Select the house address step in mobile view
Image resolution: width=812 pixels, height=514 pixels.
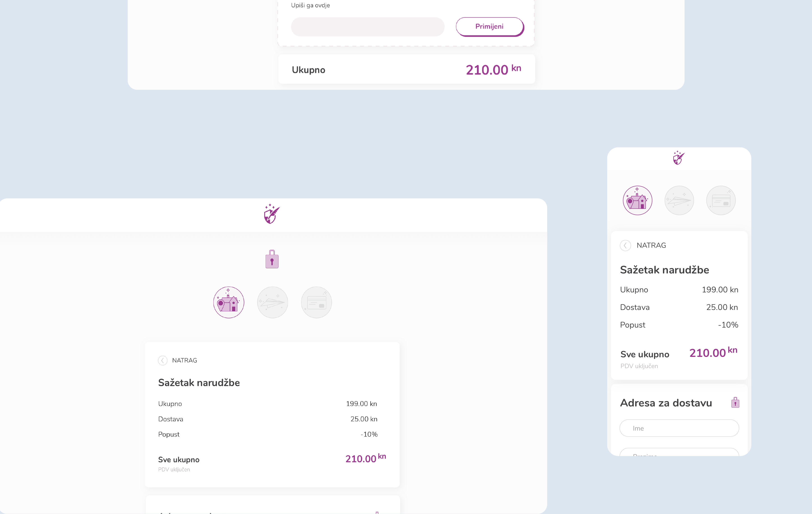(637, 201)
